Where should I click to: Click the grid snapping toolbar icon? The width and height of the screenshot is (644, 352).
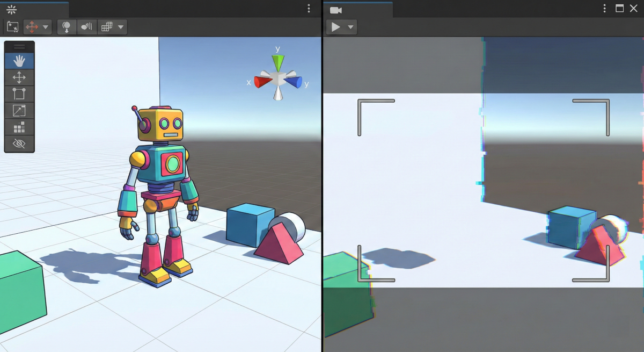tap(107, 27)
